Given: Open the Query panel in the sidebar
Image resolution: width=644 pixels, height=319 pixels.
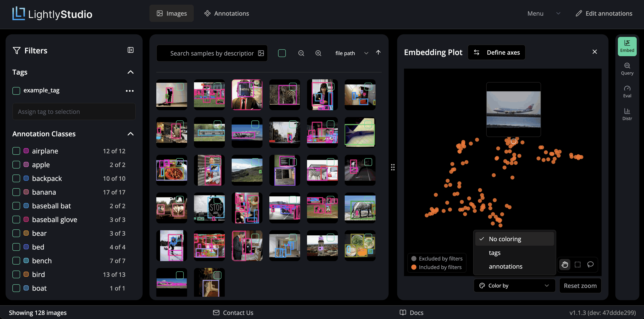Looking at the screenshot, I should pyautogui.click(x=627, y=69).
